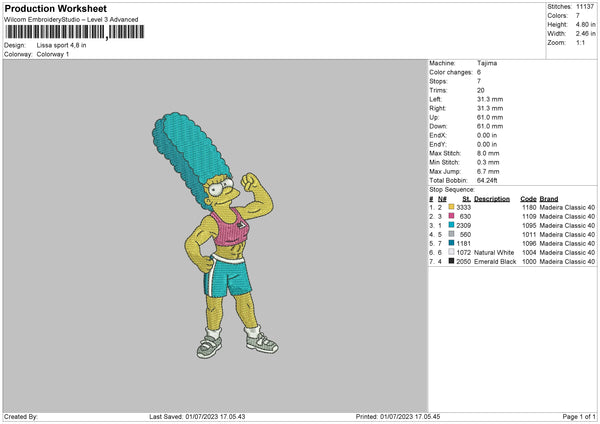
Task: Click the embroidery design preview image
Action: (x=215, y=235)
